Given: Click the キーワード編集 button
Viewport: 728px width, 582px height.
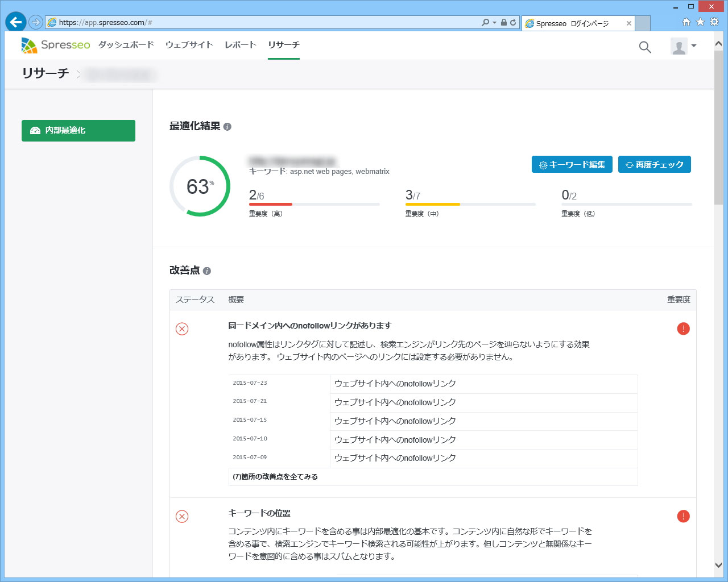Looking at the screenshot, I should [x=572, y=164].
